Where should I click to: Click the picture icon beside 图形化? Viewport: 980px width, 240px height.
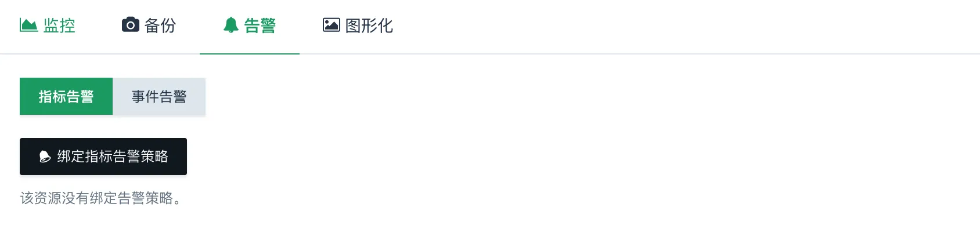(x=331, y=25)
